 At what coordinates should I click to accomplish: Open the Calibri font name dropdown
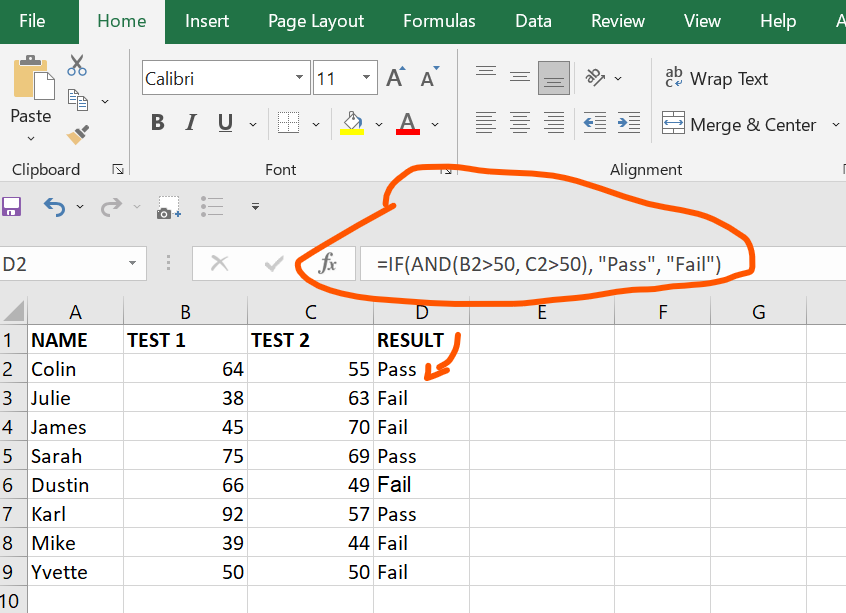click(300, 78)
